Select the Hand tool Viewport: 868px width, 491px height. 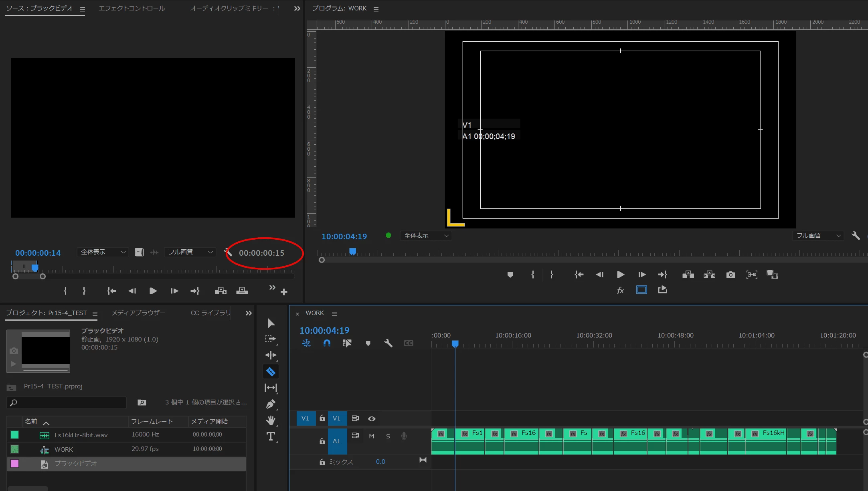pyautogui.click(x=271, y=420)
